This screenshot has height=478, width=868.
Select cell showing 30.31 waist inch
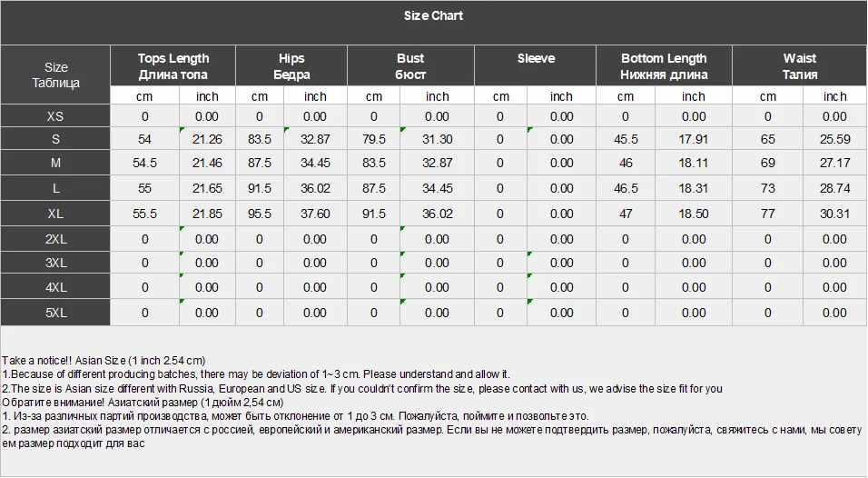tap(834, 214)
